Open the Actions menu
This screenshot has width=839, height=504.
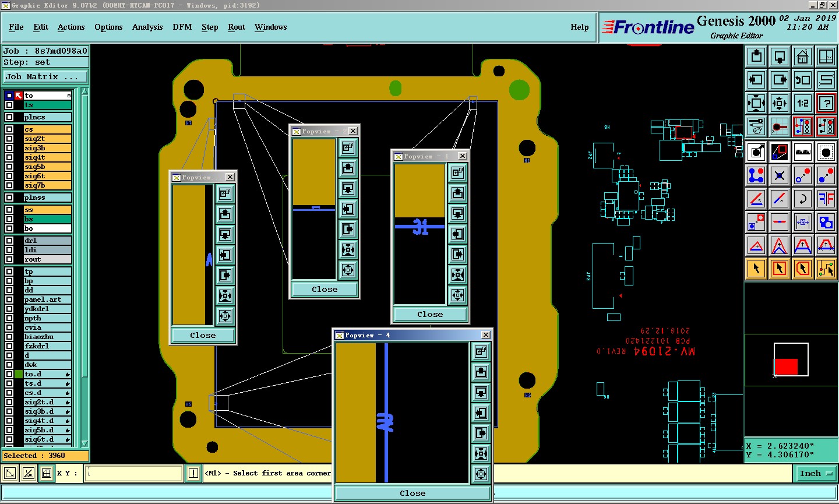tap(71, 27)
